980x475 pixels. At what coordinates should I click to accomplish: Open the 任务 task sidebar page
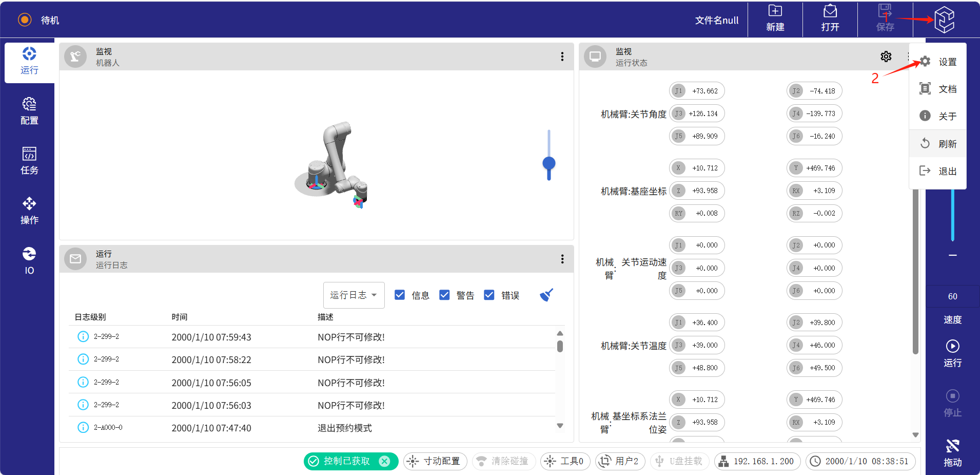[29, 161]
